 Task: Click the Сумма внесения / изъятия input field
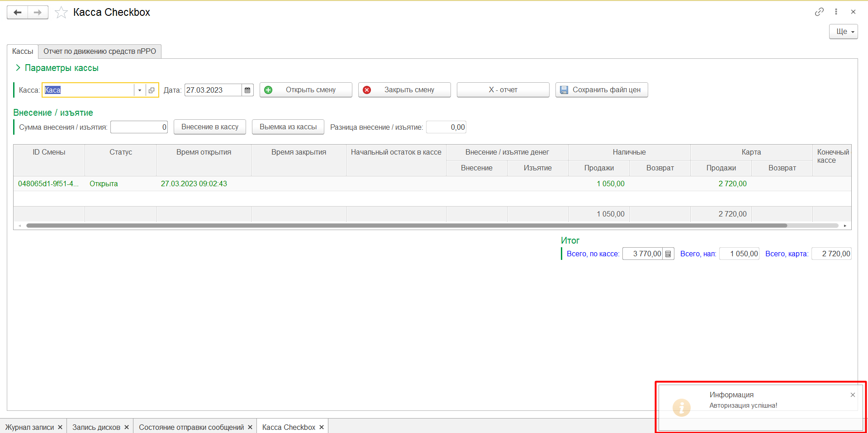pyautogui.click(x=139, y=127)
